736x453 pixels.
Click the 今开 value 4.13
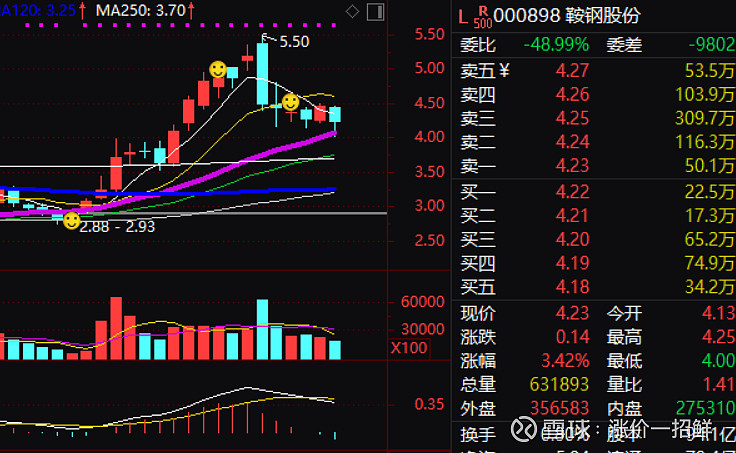point(718,313)
